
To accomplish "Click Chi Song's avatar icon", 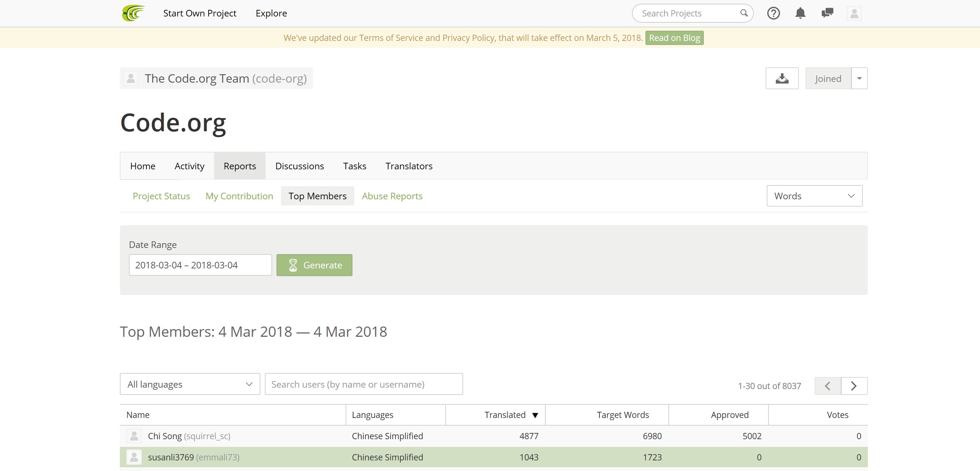I will point(134,436).
